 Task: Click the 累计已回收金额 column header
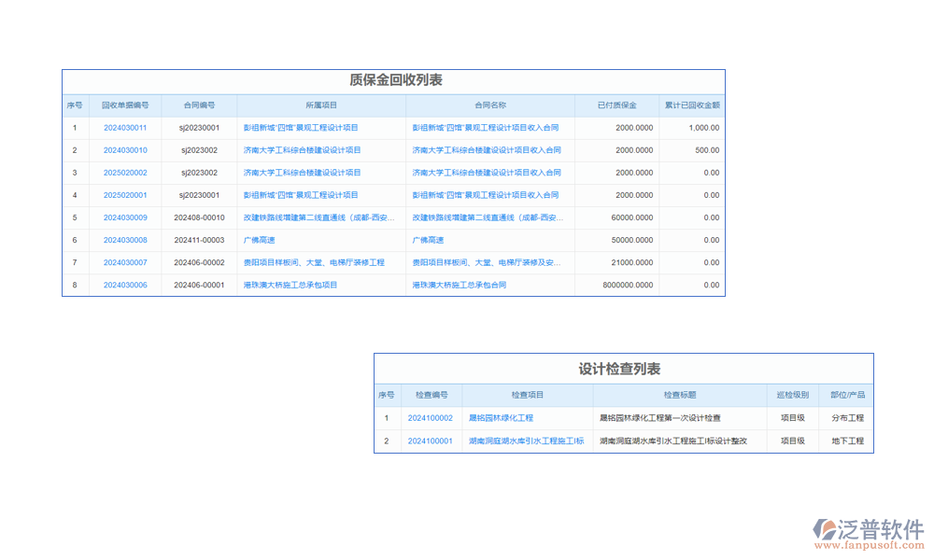(x=691, y=105)
